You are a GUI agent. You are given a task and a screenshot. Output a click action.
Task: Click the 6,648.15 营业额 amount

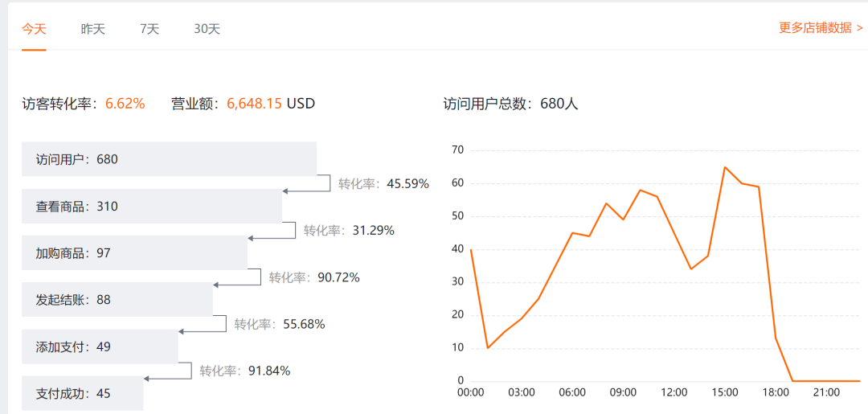click(254, 104)
